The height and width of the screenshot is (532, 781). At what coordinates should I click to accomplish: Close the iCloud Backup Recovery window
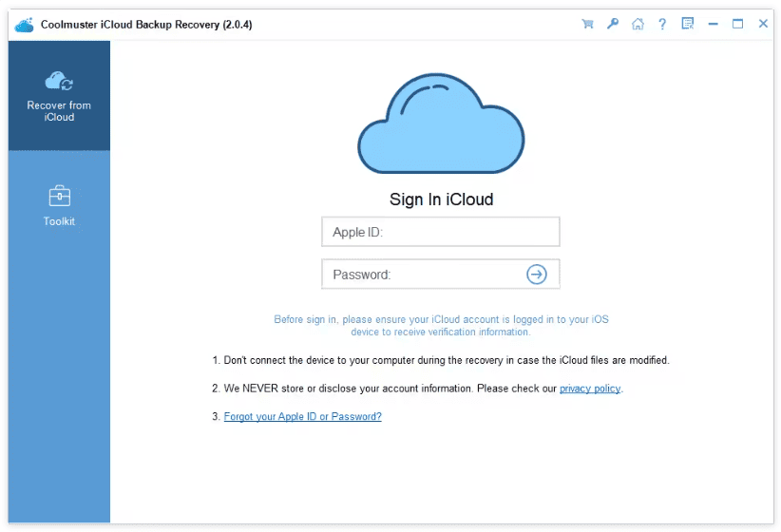tap(763, 24)
